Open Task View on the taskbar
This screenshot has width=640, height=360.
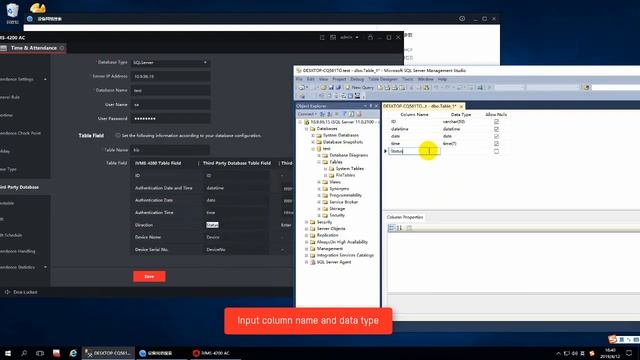click(x=40, y=353)
